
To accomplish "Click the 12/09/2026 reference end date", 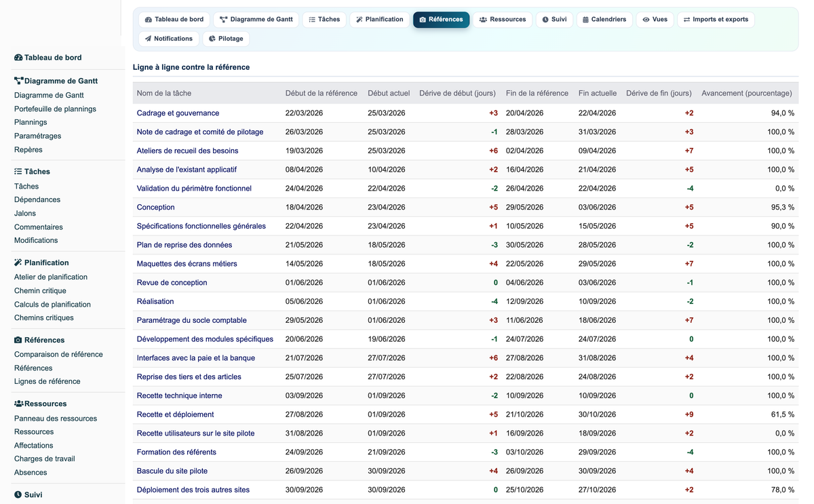I will 524,302.
